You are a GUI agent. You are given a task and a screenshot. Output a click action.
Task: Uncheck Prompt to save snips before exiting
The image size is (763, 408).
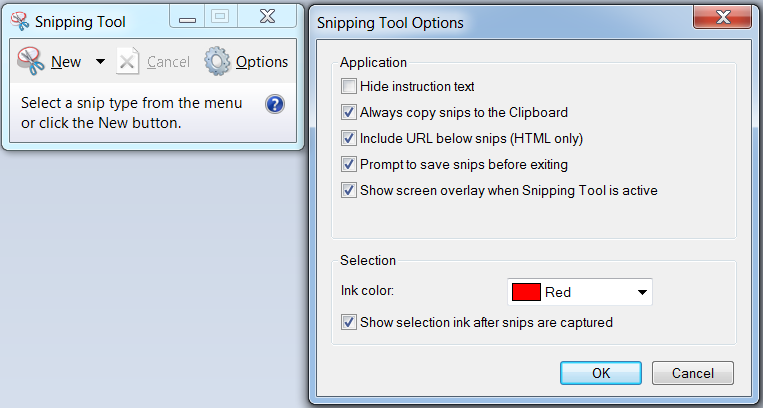coord(349,164)
